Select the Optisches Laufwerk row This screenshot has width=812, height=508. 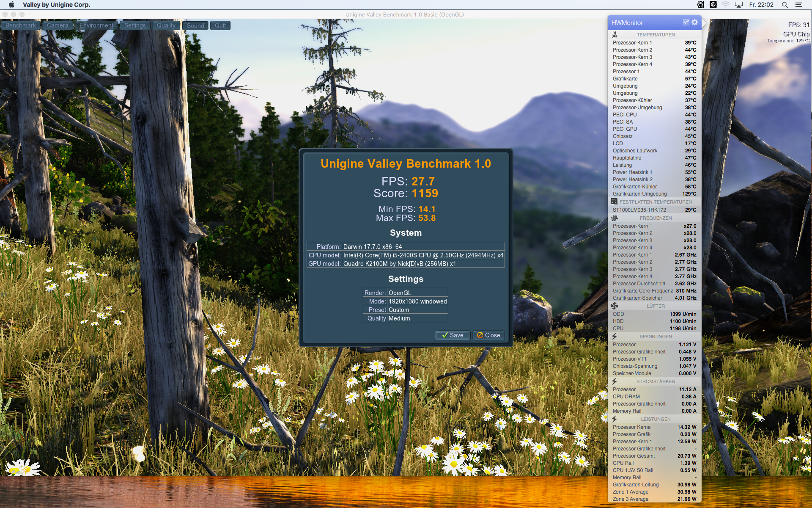(655, 151)
